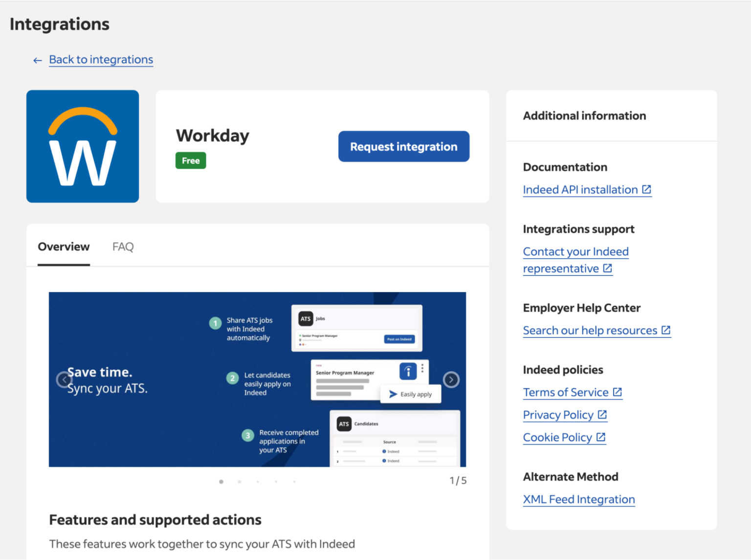Follow the Back to integrations link

coord(101,59)
